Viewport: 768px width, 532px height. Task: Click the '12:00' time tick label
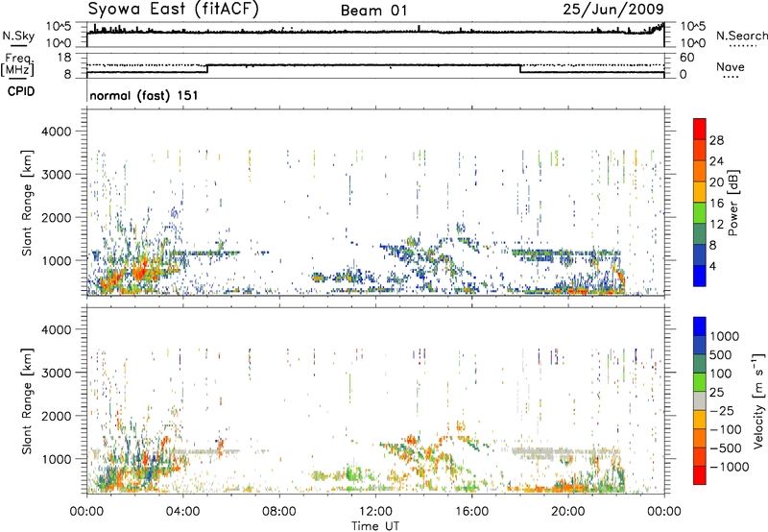(375, 512)
